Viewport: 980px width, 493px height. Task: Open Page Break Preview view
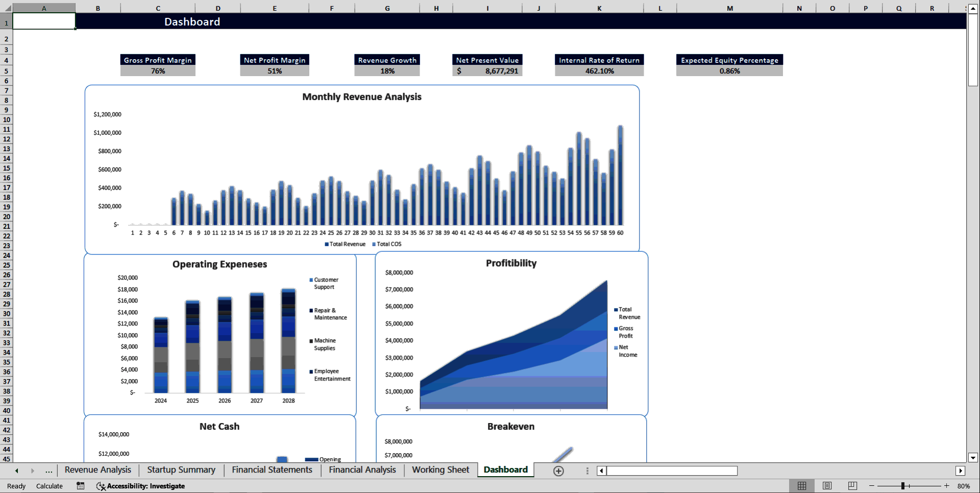click(852, 486)
